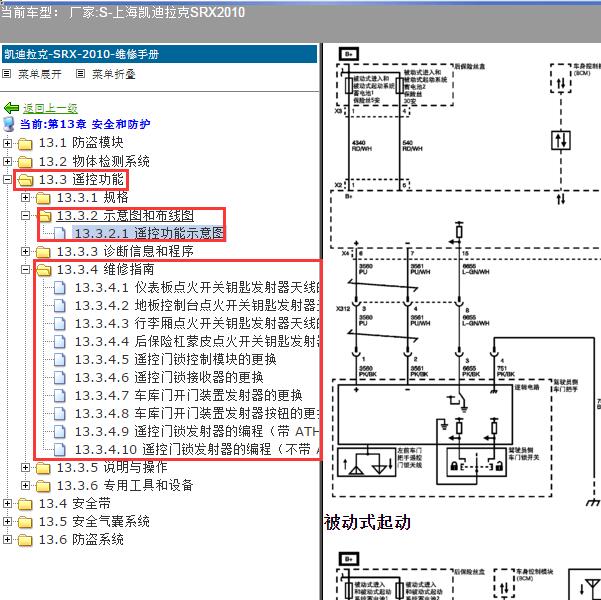Select 13.6 防盗系统 in the tree
This screenshot has width=601, height=600.
point(81,539)
